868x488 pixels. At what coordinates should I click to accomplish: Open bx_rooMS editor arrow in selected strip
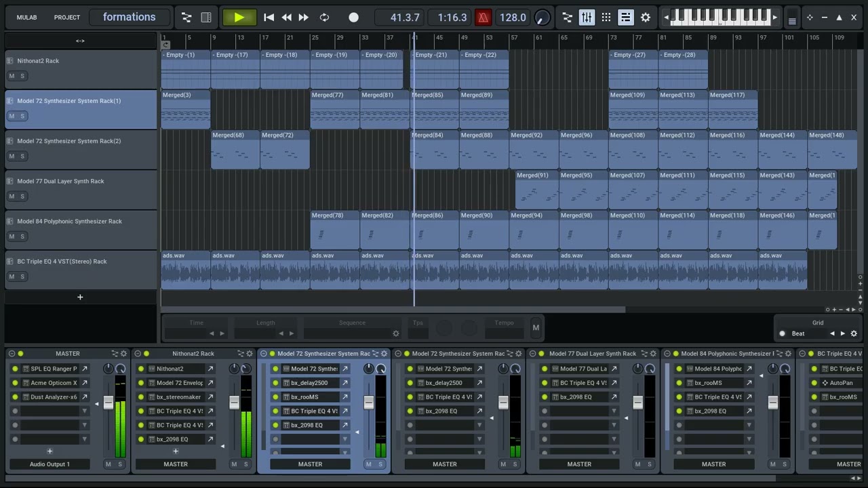[345, 397]
